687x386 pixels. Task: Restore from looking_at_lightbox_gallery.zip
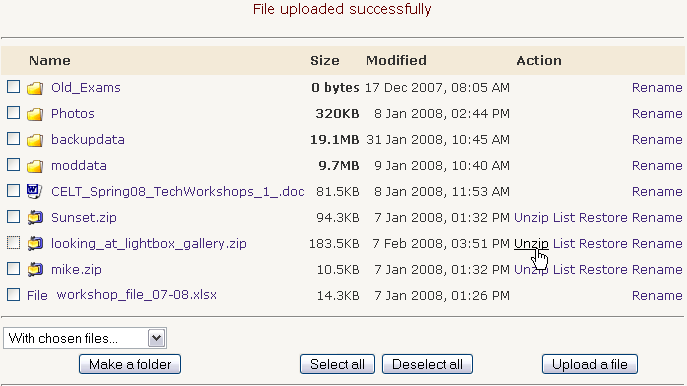[x=603, y=243]
